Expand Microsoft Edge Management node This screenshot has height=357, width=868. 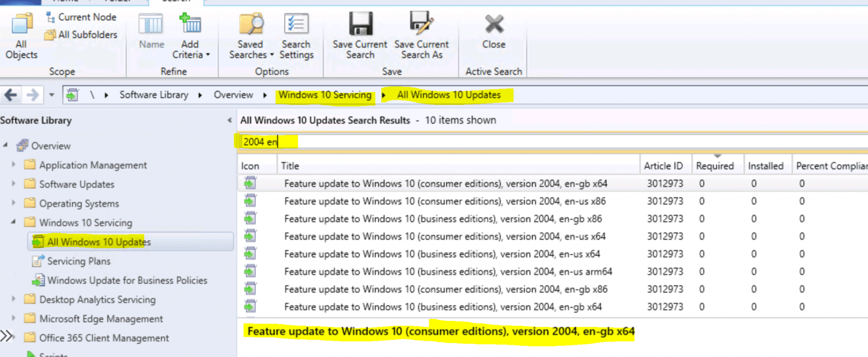[x=13, y=318]
